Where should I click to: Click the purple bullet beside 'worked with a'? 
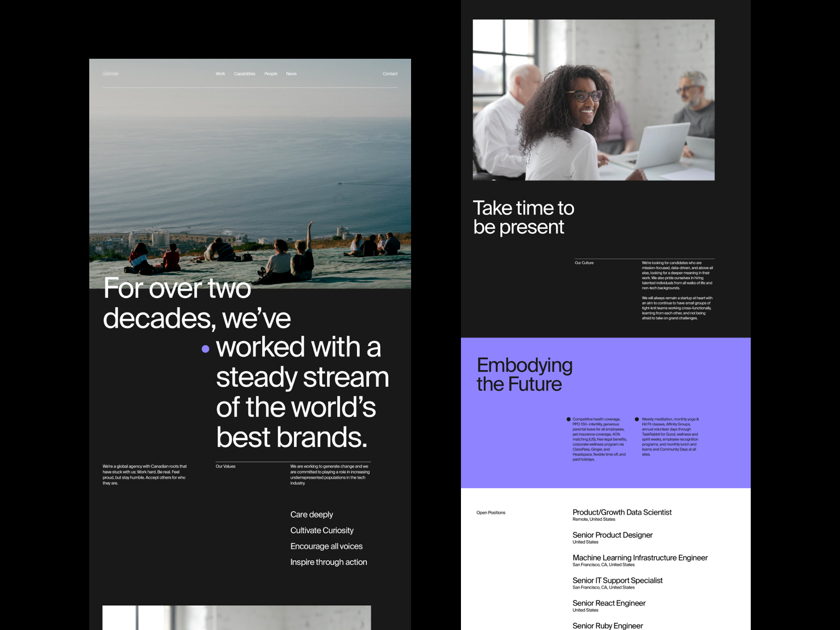point(206,348)
